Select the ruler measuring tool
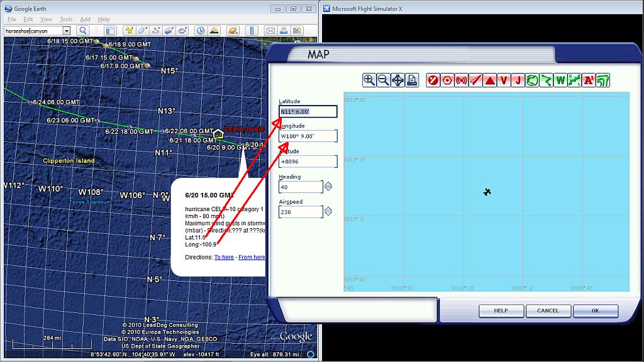 click(252, 31)
